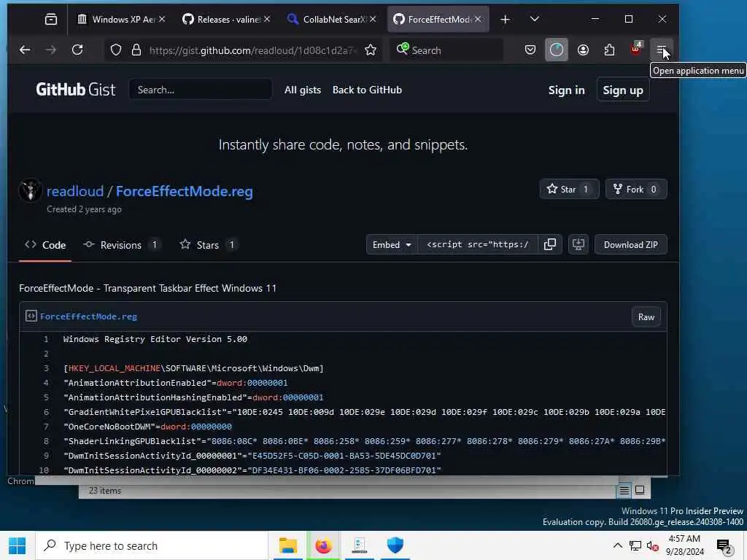Click the "OneCoreNoBootDWM" code line

click(147, 427)
